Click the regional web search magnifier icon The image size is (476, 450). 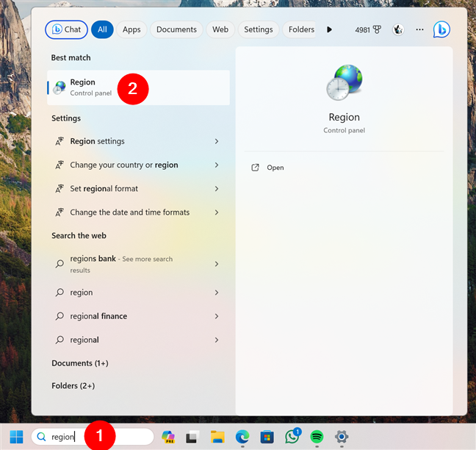click(x=59, y=340)
